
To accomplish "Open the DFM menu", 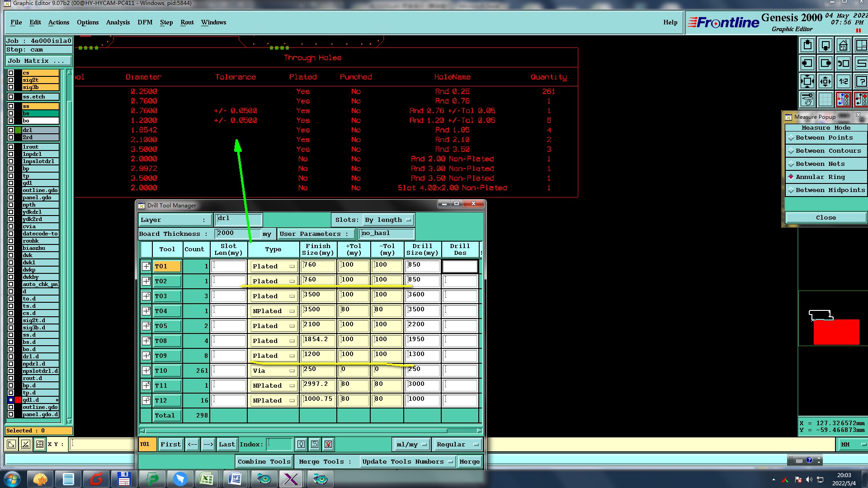I will click(x=145, y=22).
